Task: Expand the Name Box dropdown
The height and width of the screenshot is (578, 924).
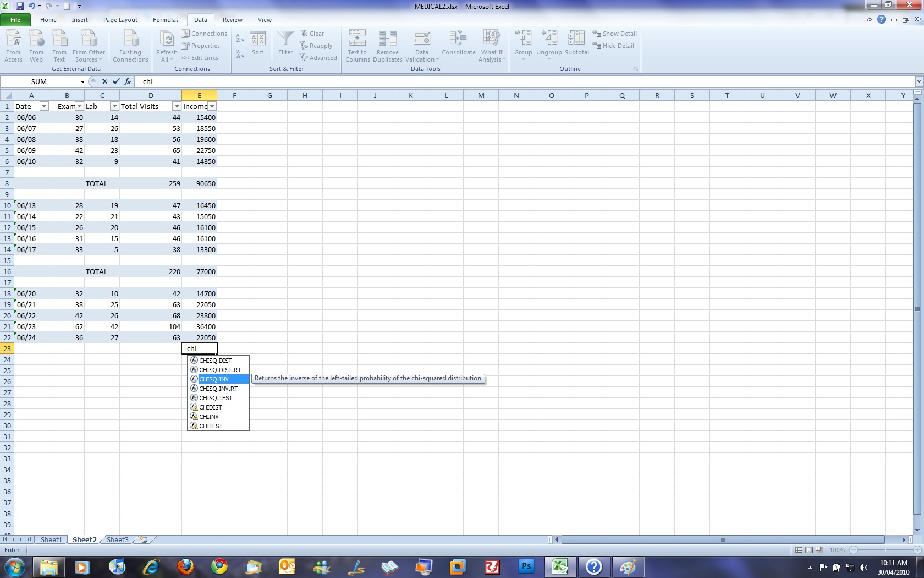Action: (82, 81)
